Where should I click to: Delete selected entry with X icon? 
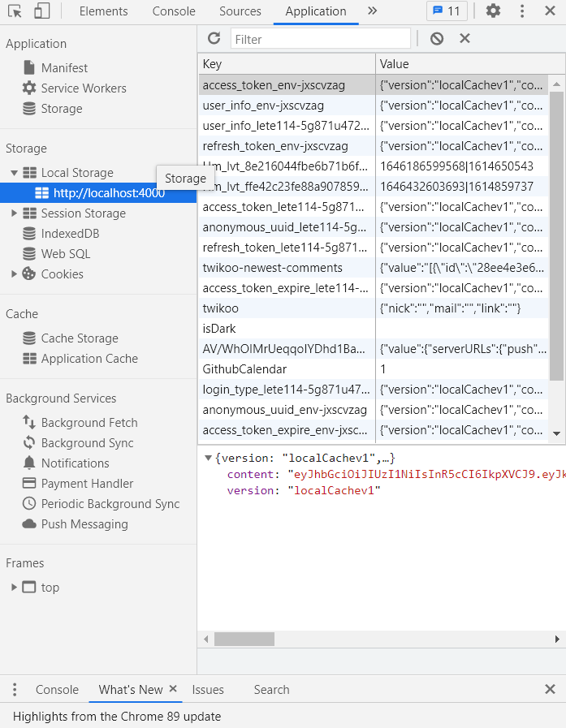464,38
